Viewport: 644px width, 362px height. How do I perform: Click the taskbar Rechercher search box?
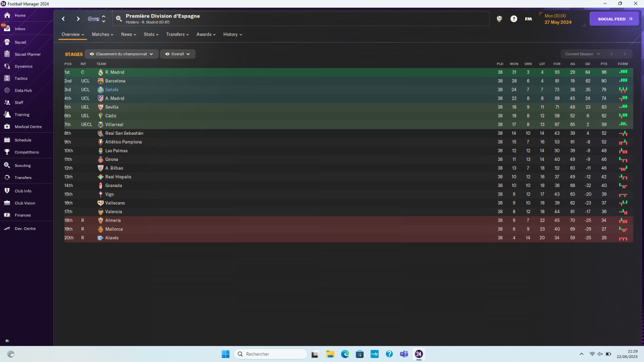(270, 354)
